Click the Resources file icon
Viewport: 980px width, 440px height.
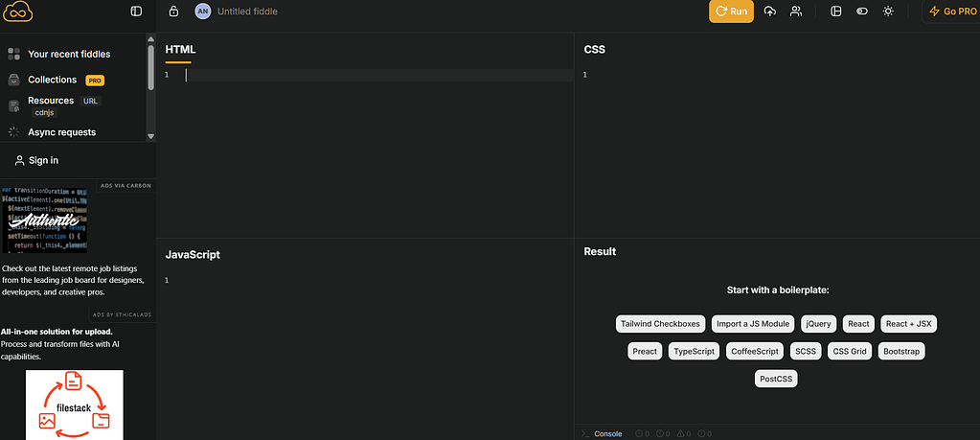[x=13, y=106]
